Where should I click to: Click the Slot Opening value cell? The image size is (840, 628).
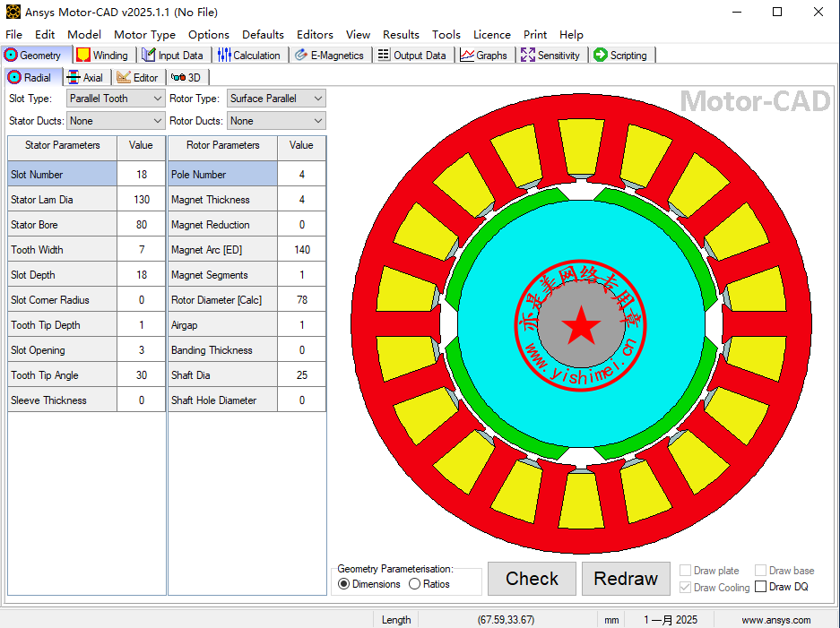click(x=141, y=350)
